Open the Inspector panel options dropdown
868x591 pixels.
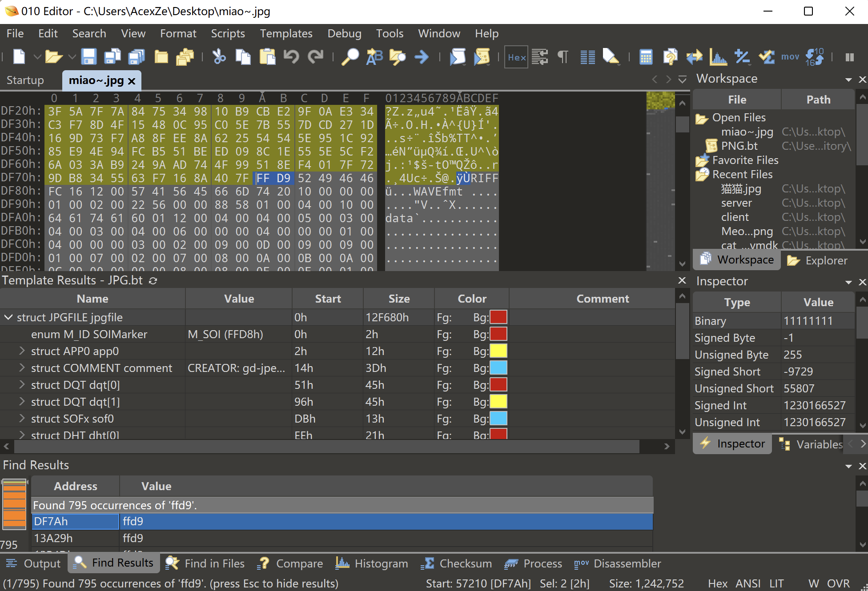pyautogui.click(x=848, y=282)
